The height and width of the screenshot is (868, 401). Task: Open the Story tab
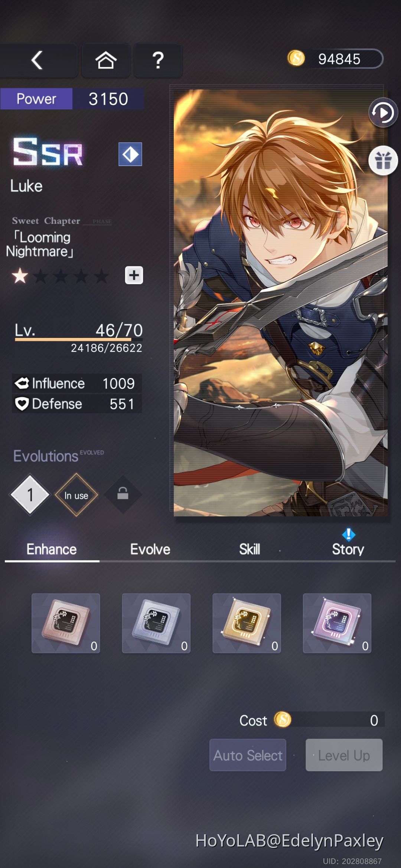click(x=348, y=549)
